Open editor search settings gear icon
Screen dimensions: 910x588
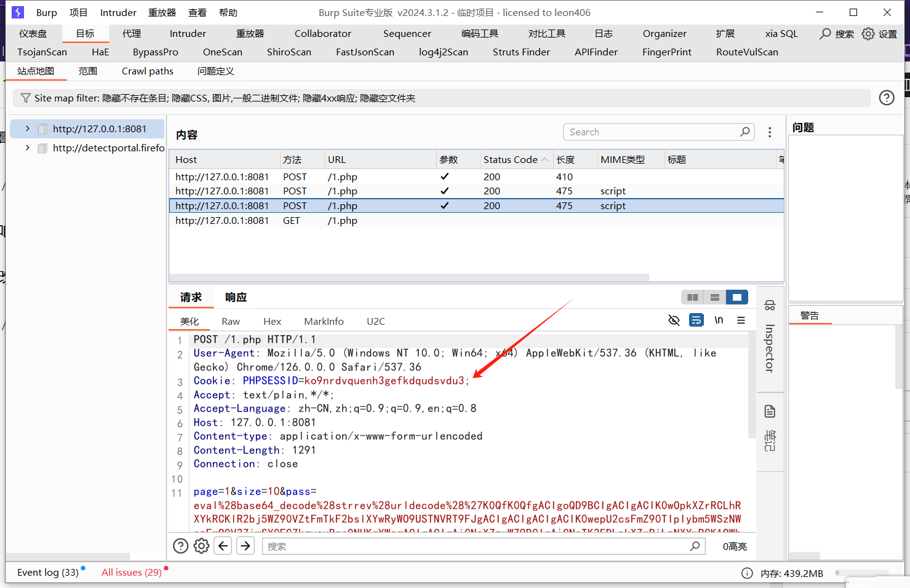point(201,546)
